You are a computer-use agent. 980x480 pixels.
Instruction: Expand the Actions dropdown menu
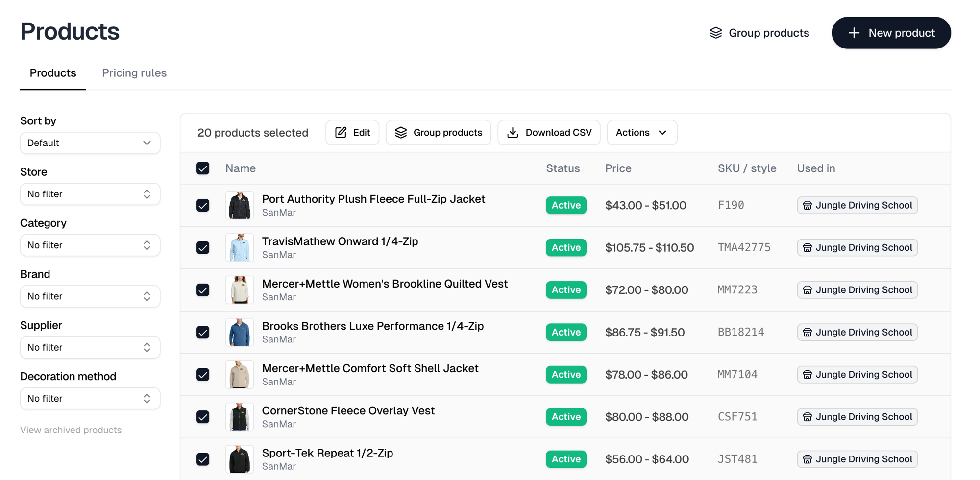[x=642, y=132]
